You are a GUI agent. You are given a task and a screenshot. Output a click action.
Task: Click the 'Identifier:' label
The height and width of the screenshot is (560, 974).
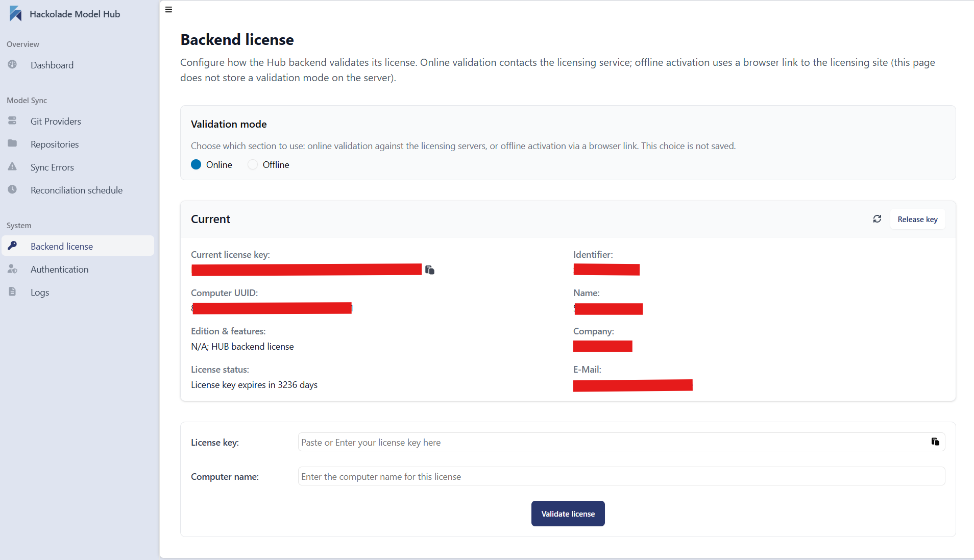click(x=593, y=255)
